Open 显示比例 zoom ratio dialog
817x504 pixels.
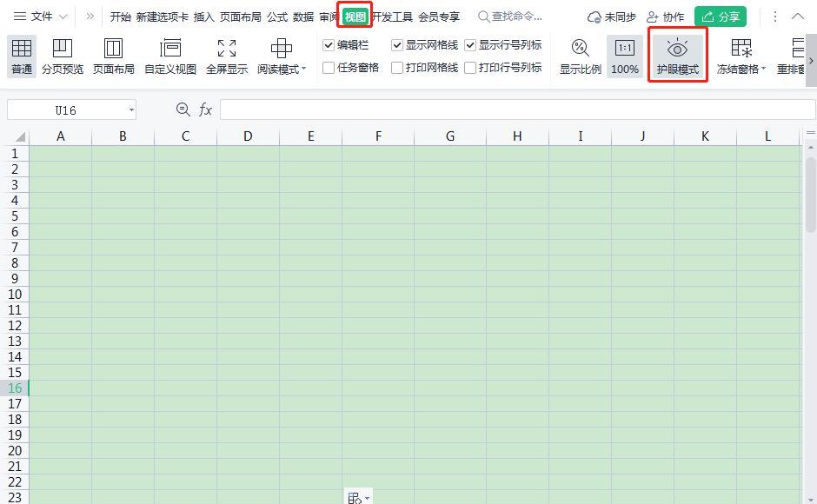coord(580,56)
